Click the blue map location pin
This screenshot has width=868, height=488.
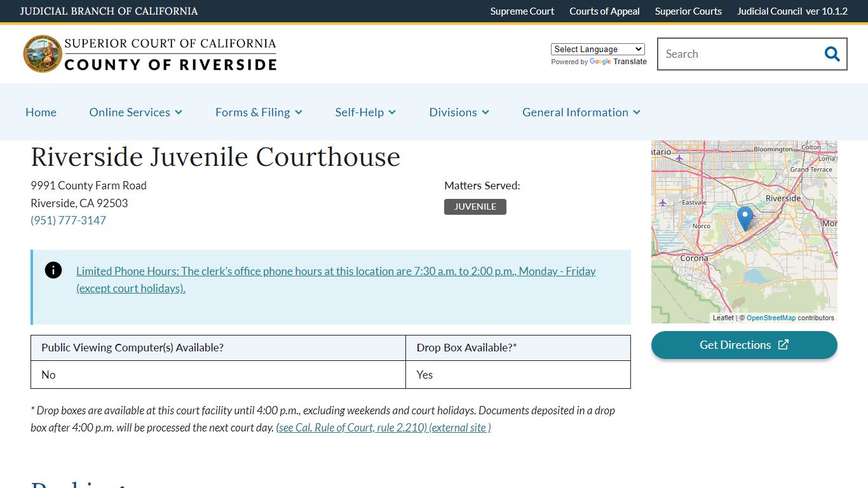point(745,219)
